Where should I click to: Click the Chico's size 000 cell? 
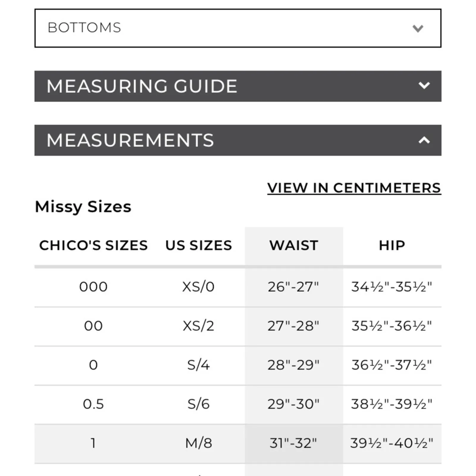pos(93,287)
